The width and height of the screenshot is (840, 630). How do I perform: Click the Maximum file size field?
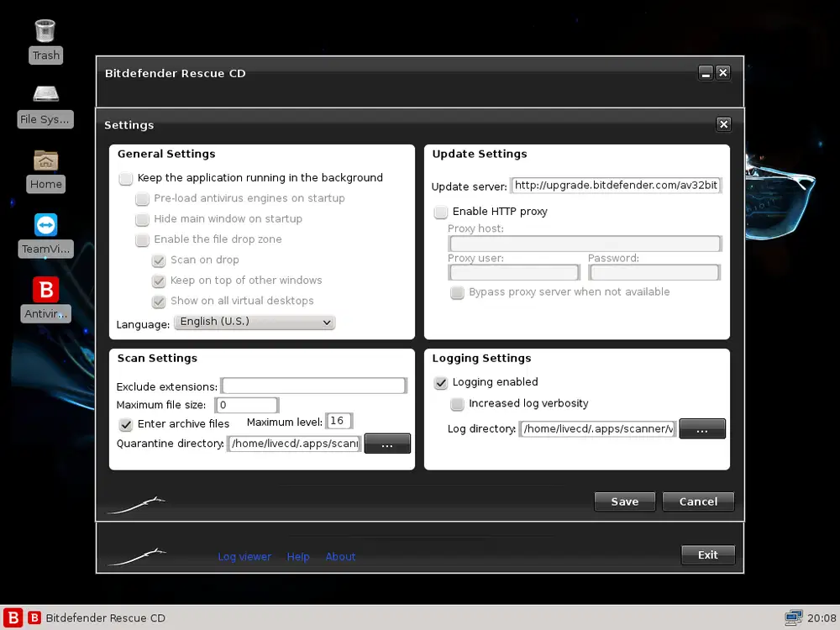(247, 405)
